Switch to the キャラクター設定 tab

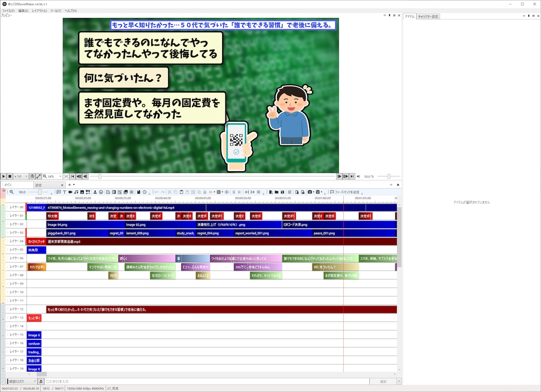point(428,16)
